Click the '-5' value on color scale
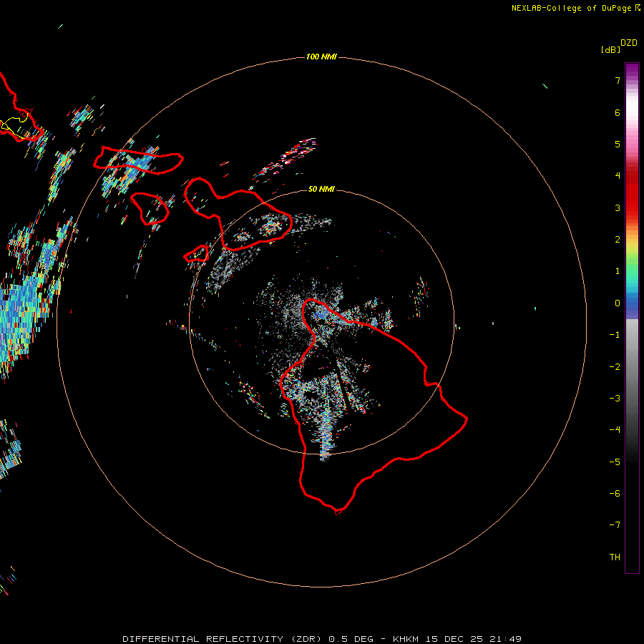 coord(615,462)
